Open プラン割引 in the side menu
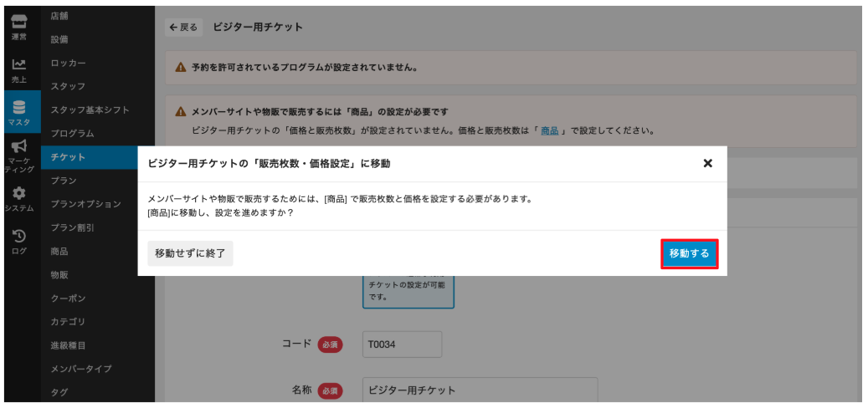The image size is (868, 408). pyautogui.click(x=72, y=227)
